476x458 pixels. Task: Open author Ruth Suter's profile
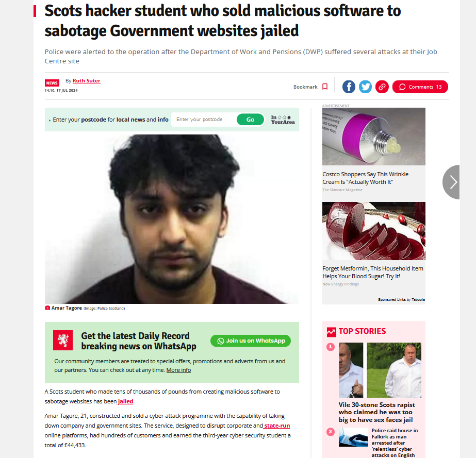pos(87,81)
